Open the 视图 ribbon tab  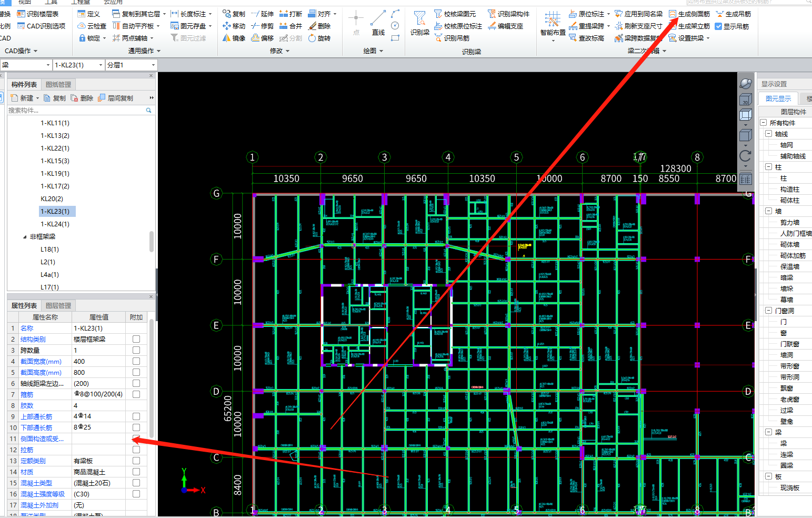pyautogui.click(x=25, y=2)
